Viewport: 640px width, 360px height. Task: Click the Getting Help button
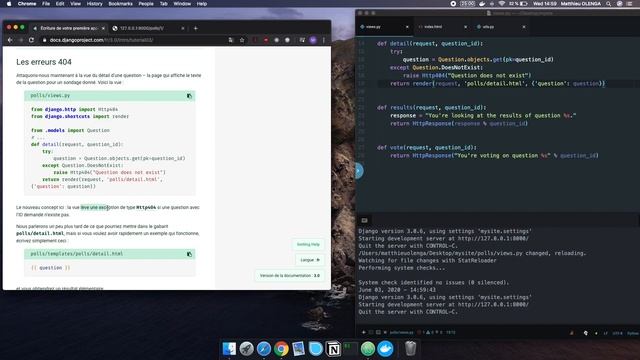coord(308,244)
